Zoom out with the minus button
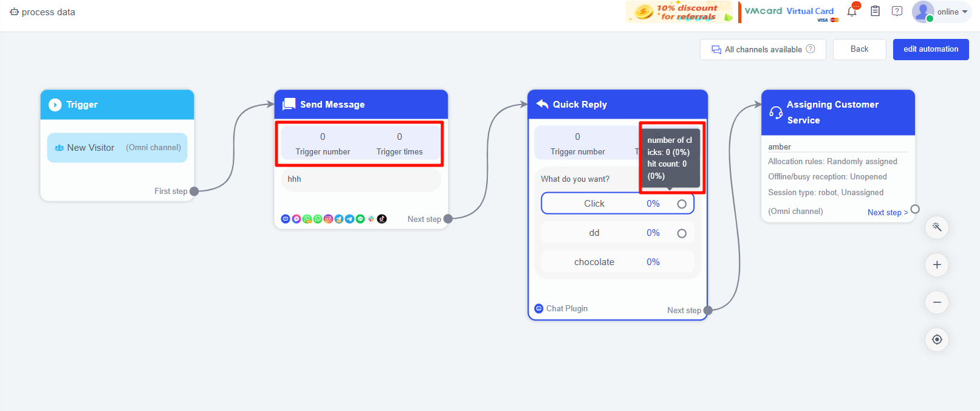 pyautogui.click(x=937, y=302)
